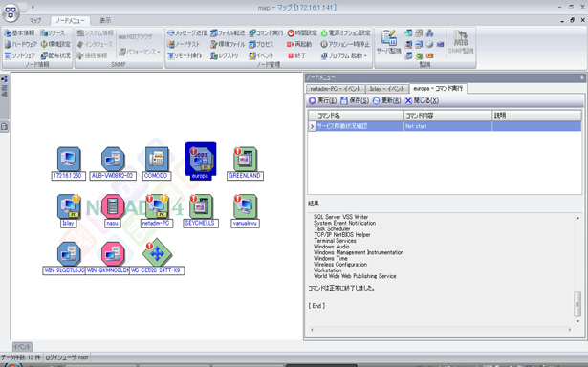Select the GREENLAND node icon
The width and height of the screenshot is (588, 367).
point(246,159)
